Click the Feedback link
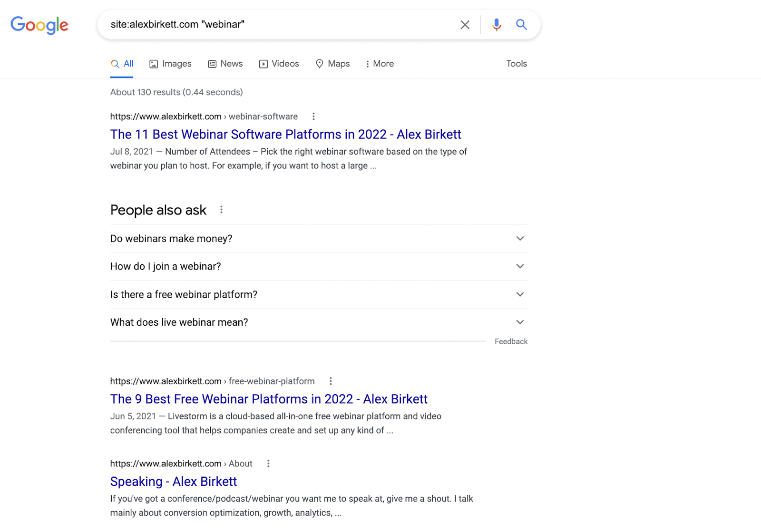Viewport: 761px width, 532px height. (x=511, y=341)
